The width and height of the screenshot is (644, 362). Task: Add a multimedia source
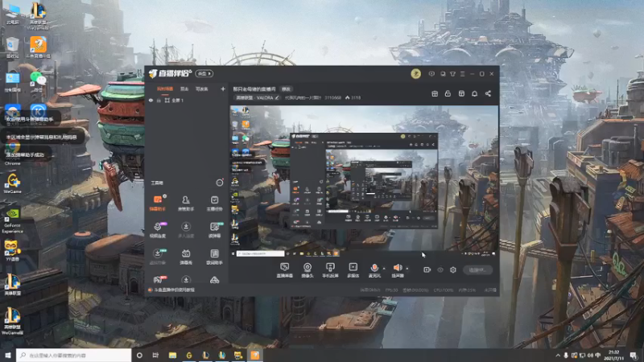click(353, 270)
